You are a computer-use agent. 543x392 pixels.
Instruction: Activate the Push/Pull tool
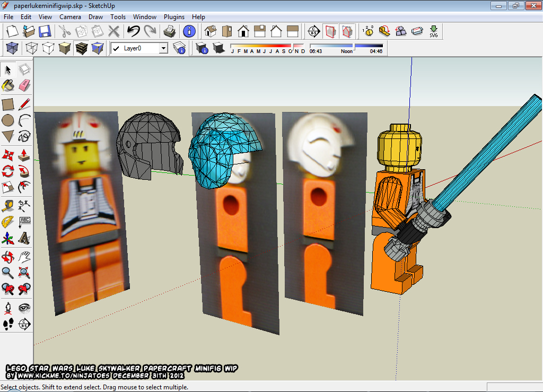point(24,155)
